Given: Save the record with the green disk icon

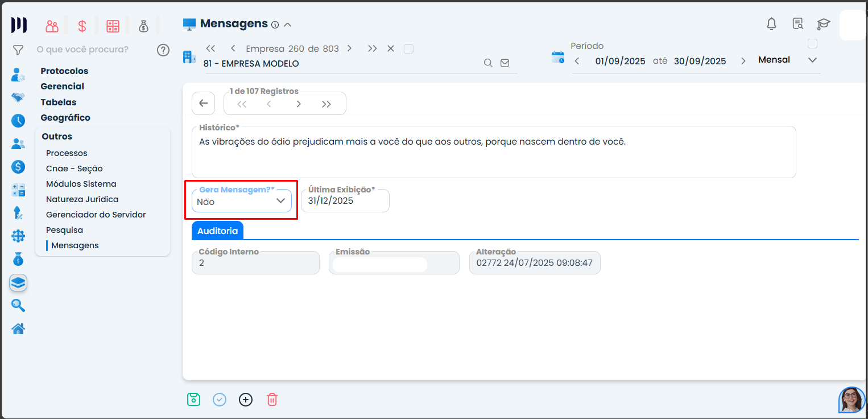Looking at the screenshot, I should (193, 400).
